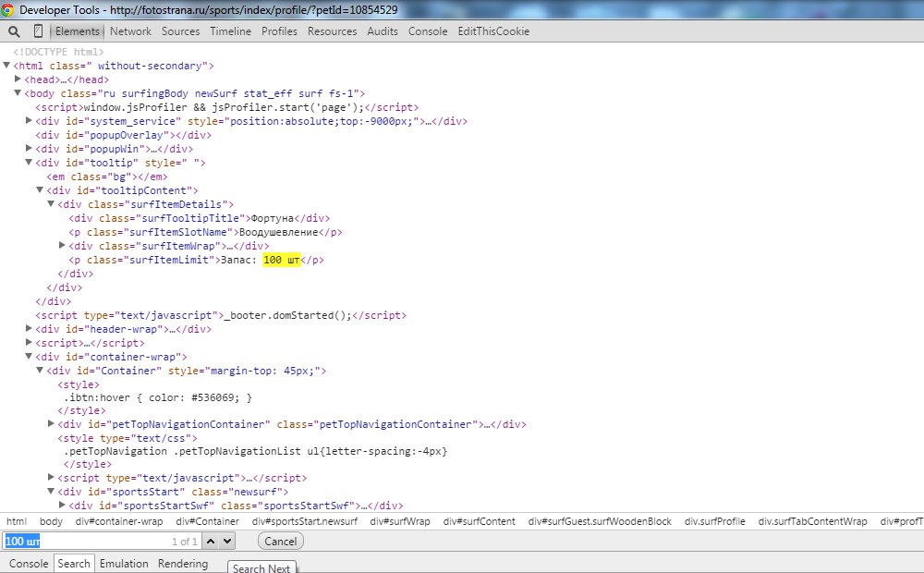
Task: Open the Elements panel tab
Action: (78, 31)
